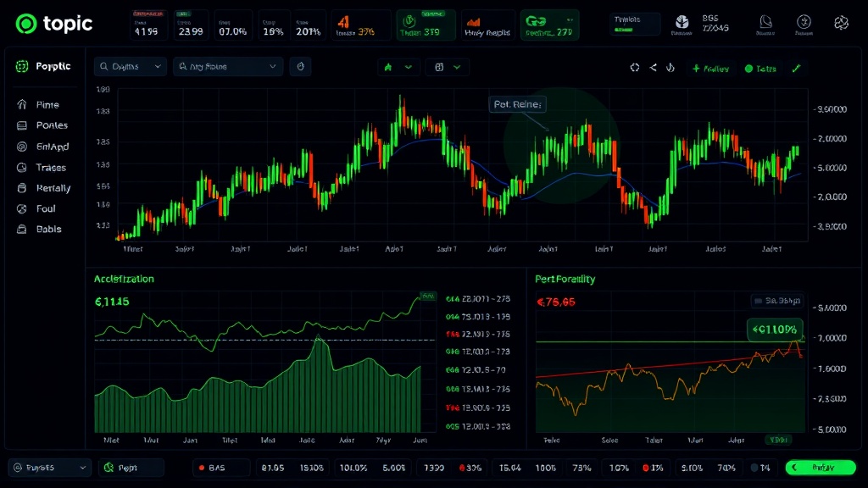This screenshot has width=868, height=488.
Task: Toggle the small green badge atop Accleftzation chart
Action: tap(428, 297)
